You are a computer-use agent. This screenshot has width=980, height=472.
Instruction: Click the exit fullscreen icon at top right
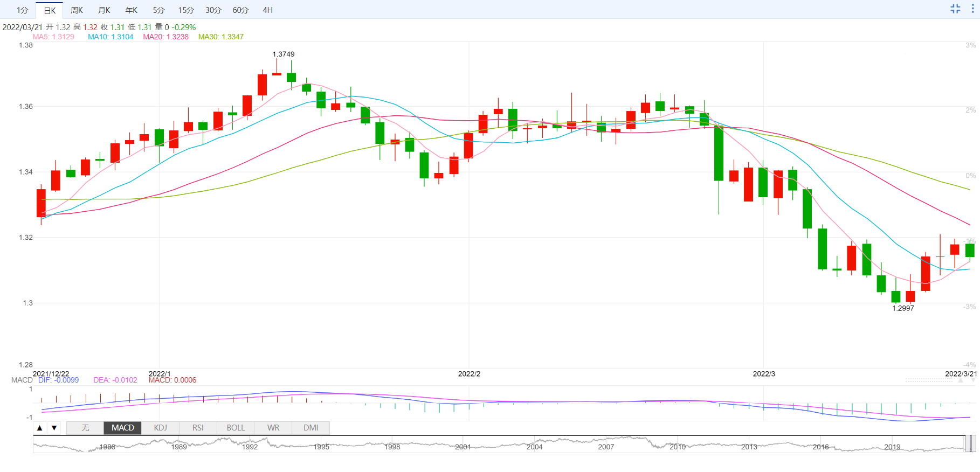pyautogui.click(x=955, y=9)
